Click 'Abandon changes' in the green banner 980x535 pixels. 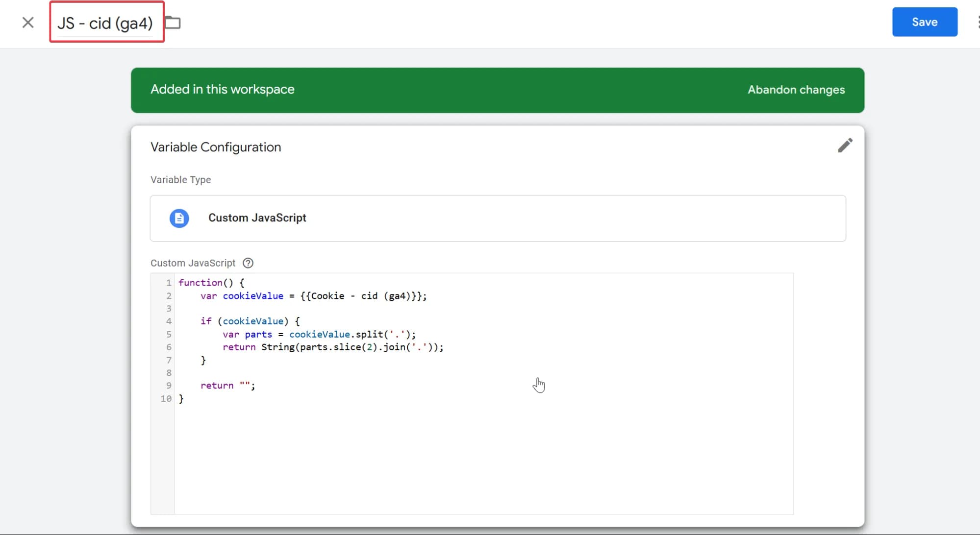coord(796,90)
